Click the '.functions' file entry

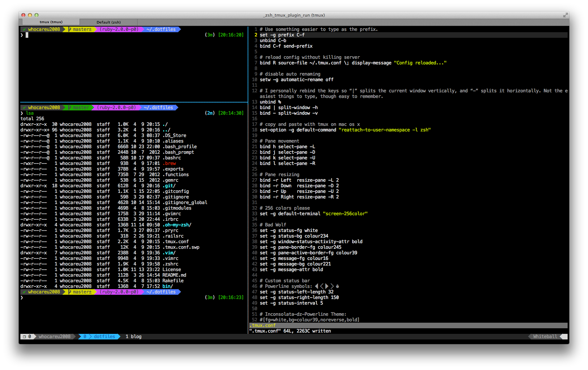pos(176,174)
